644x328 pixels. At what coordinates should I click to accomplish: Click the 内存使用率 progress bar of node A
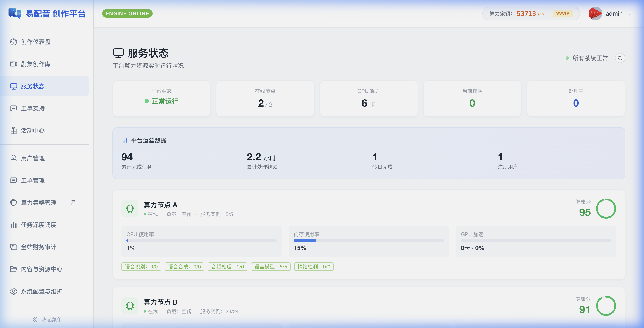[x=368, y=241]
